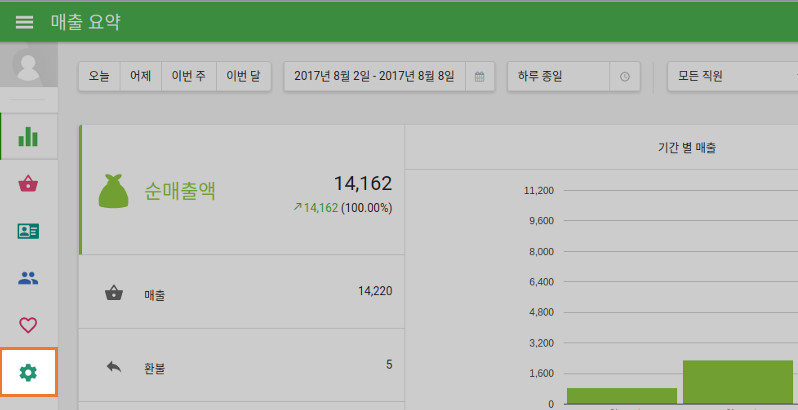Open settings gear in sidebar

pos(28,372)
